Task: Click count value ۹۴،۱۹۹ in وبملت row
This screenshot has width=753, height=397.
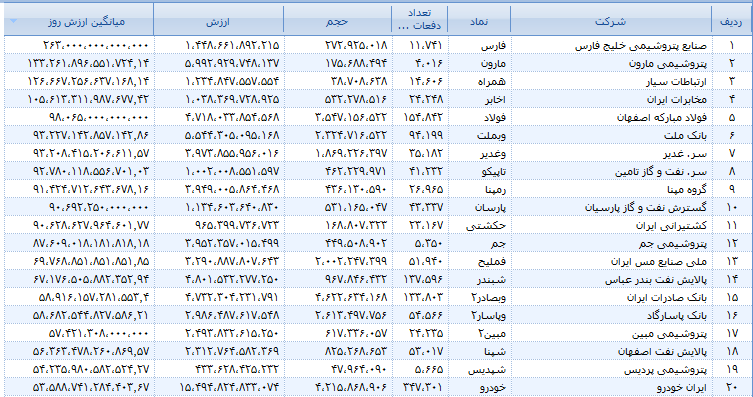Action: pyautogui.click(x=426, y=135)
